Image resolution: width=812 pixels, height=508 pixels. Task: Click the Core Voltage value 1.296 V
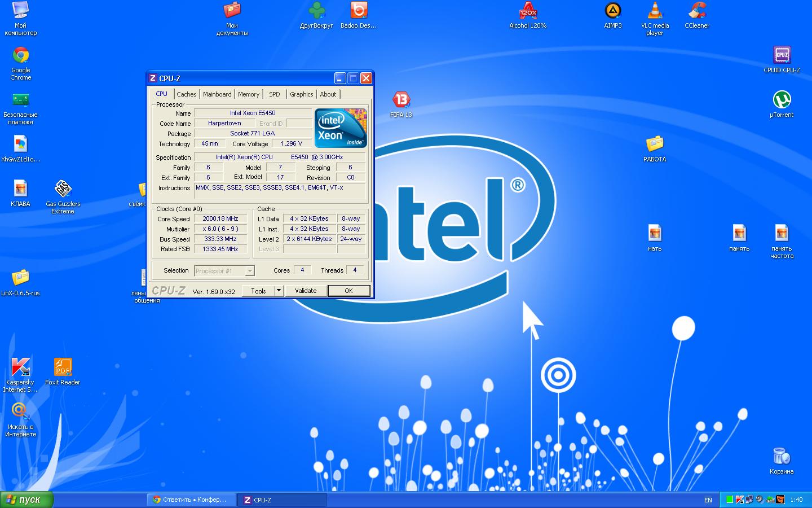pyautogui.click(x=292, y=143)
